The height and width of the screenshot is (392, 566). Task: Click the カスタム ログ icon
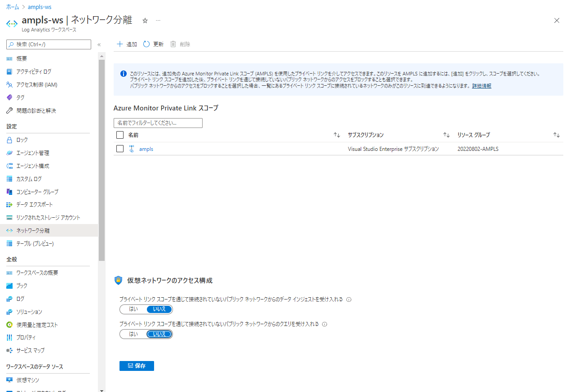coord(9,179)
